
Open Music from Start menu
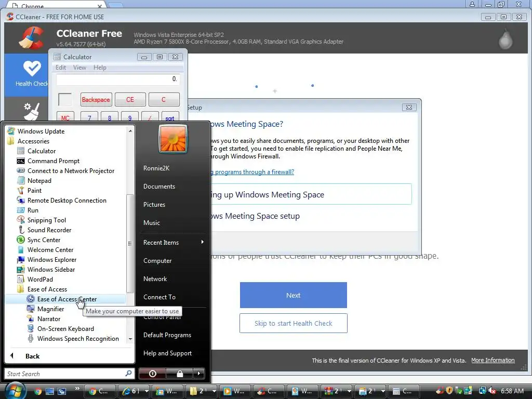(x=151, y=222)
